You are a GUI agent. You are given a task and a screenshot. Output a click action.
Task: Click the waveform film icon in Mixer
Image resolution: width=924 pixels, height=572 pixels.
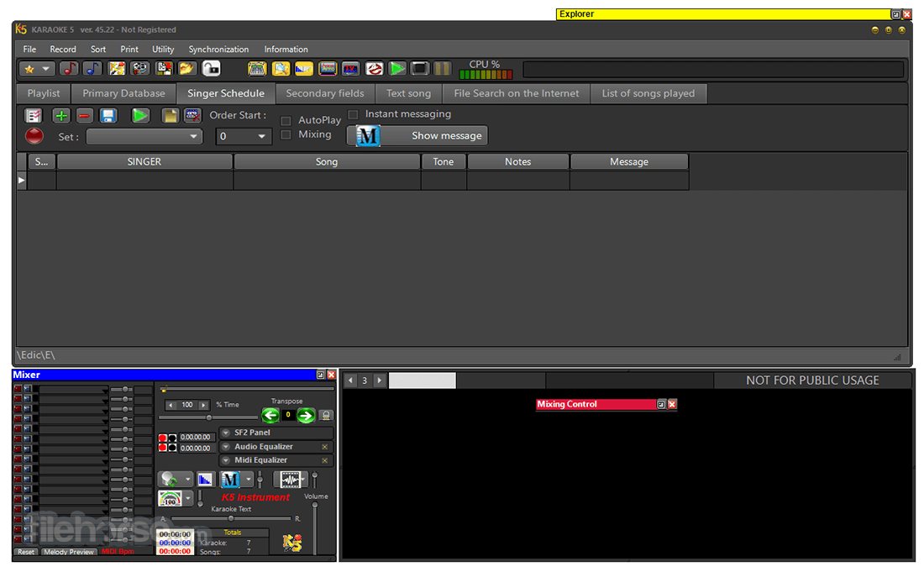[x=290, y=480]
